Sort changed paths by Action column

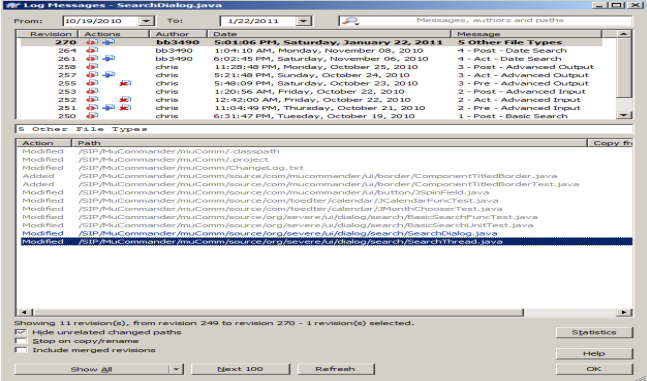[44, 143]
